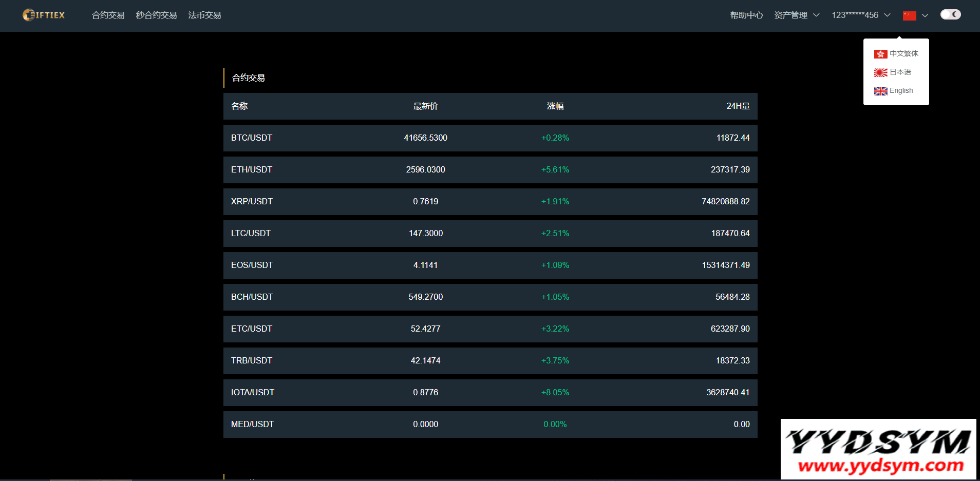Open the BTC/USDT trading pair row
This screenshot has width=980, height=481.
[491, 138]
